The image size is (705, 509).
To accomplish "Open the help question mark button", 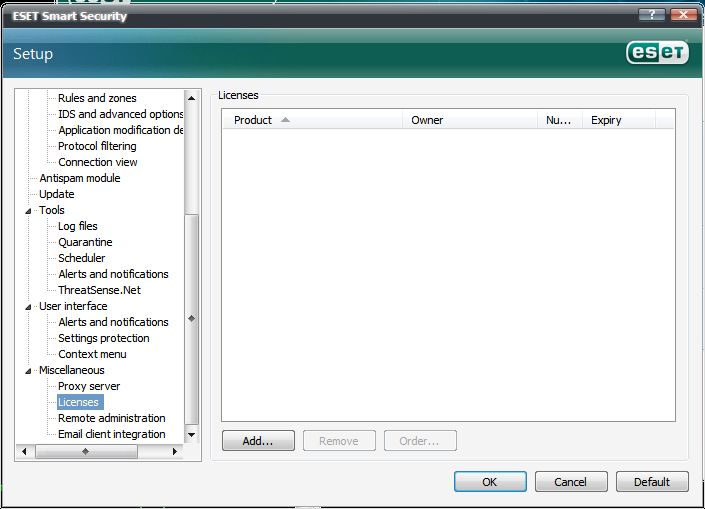I will pos(651,15).
